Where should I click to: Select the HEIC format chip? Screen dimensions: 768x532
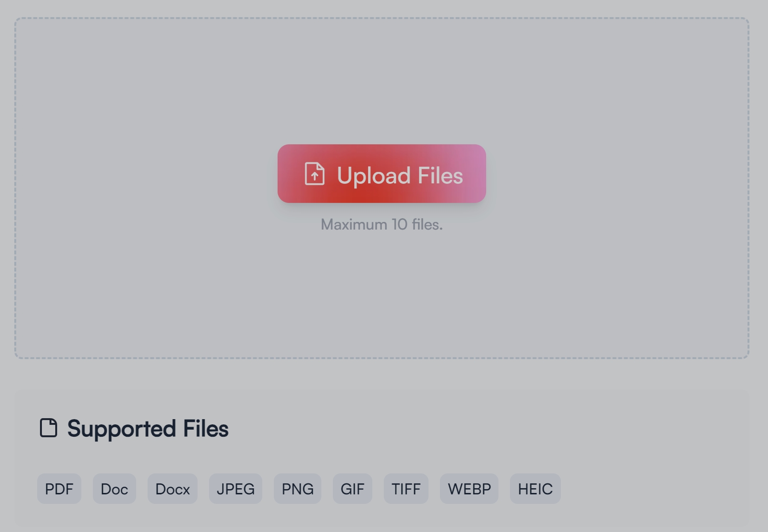[535, 489]
